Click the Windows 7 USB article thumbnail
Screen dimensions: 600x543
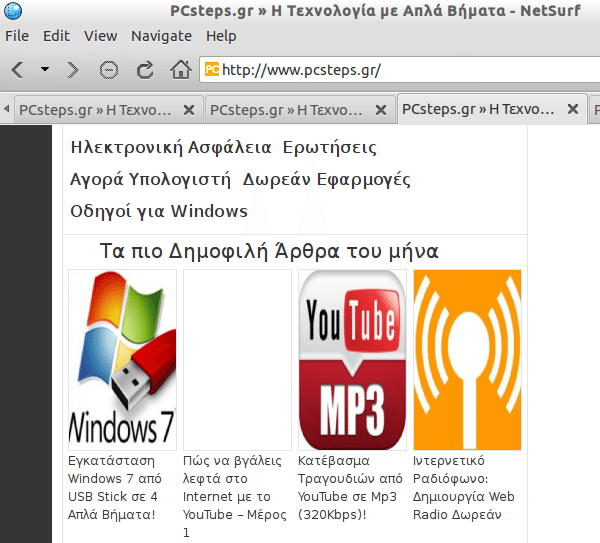(x=121, y=359)
